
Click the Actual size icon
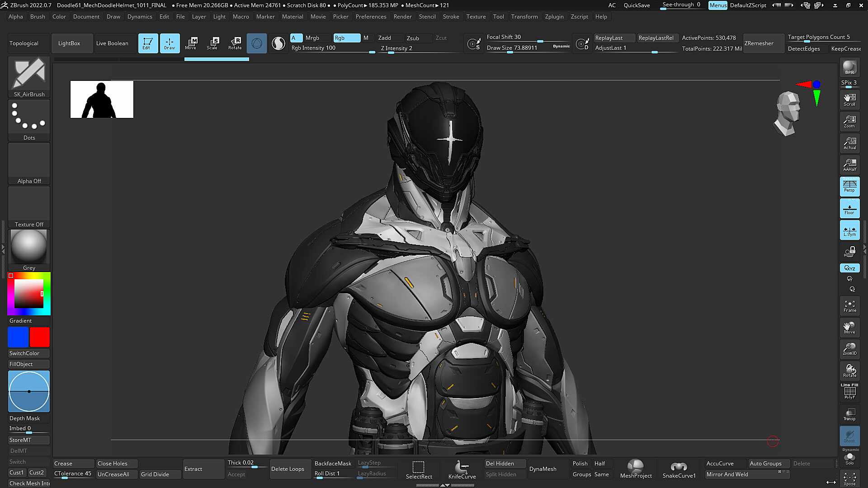(x=849, y=143)
